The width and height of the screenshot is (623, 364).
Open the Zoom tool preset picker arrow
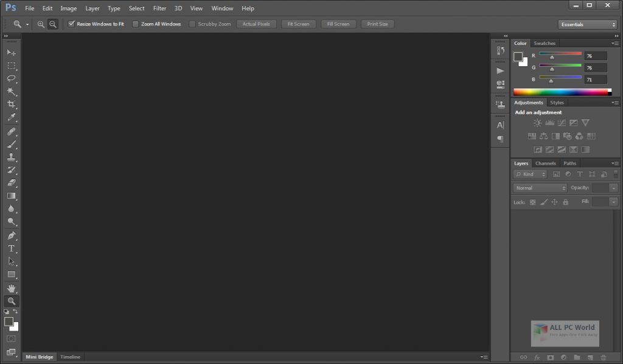pyautogui.click(x=27, y=24)
